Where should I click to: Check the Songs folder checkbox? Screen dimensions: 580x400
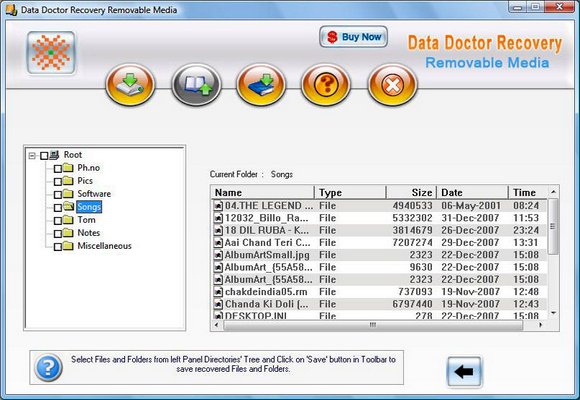[58, 208]
